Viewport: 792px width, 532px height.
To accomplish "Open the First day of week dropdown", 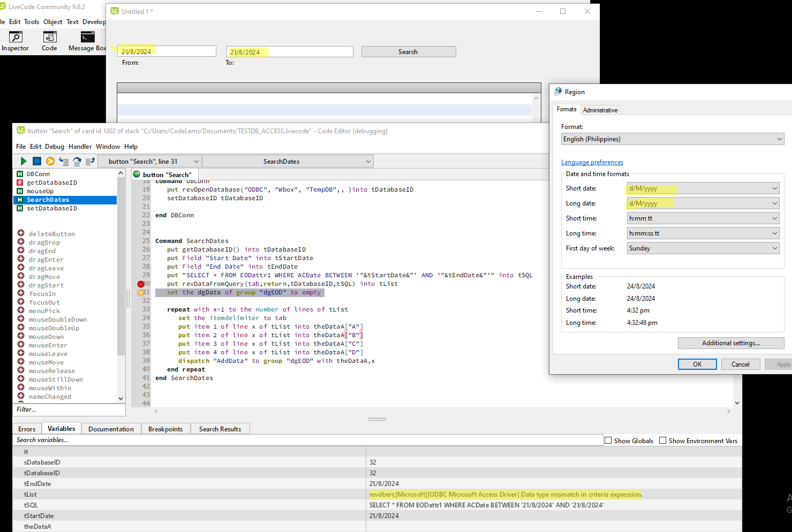I will [x=703, y=248].
